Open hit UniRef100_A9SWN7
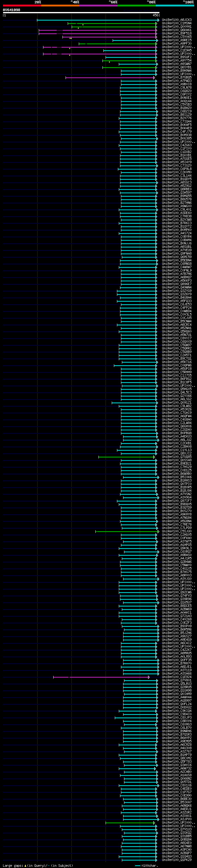This screenshot has height=868, width=197. [177, 64]
